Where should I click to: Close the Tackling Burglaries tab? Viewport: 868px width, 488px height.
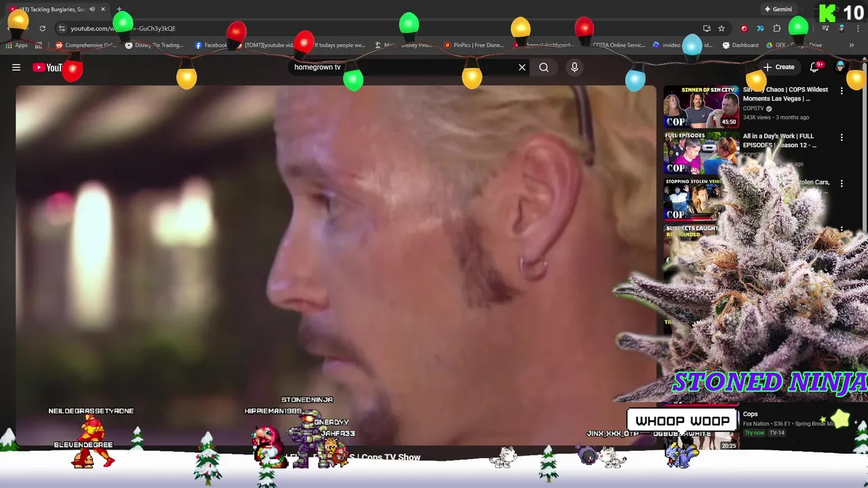point(103,9)
